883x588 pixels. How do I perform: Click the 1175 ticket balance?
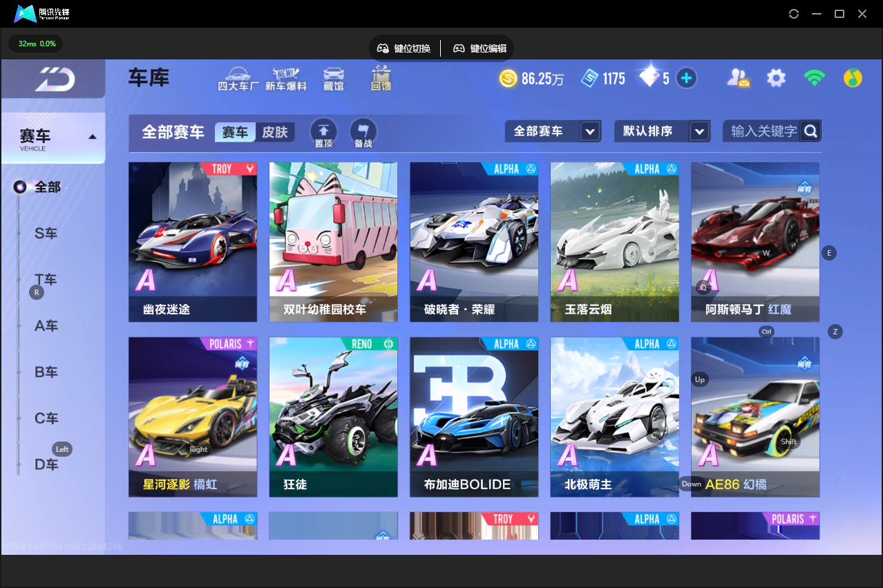(x=614, y=79)
